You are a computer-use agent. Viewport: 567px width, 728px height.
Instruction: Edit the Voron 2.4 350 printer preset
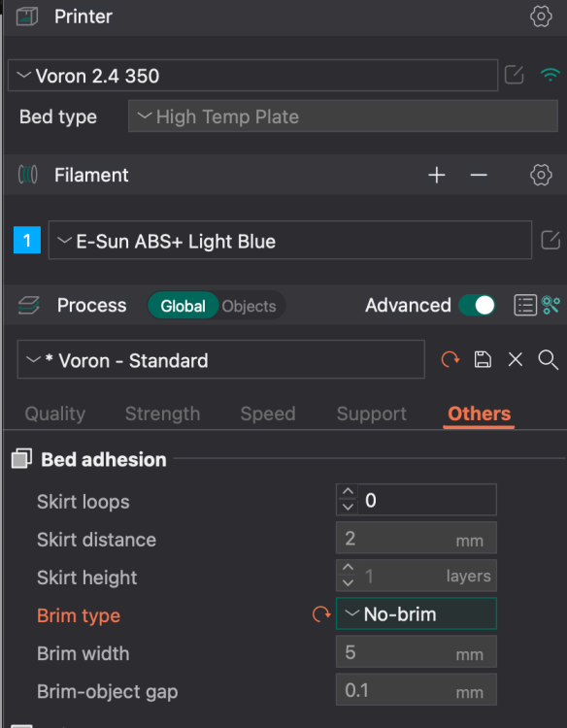click(x=514, y=75)
